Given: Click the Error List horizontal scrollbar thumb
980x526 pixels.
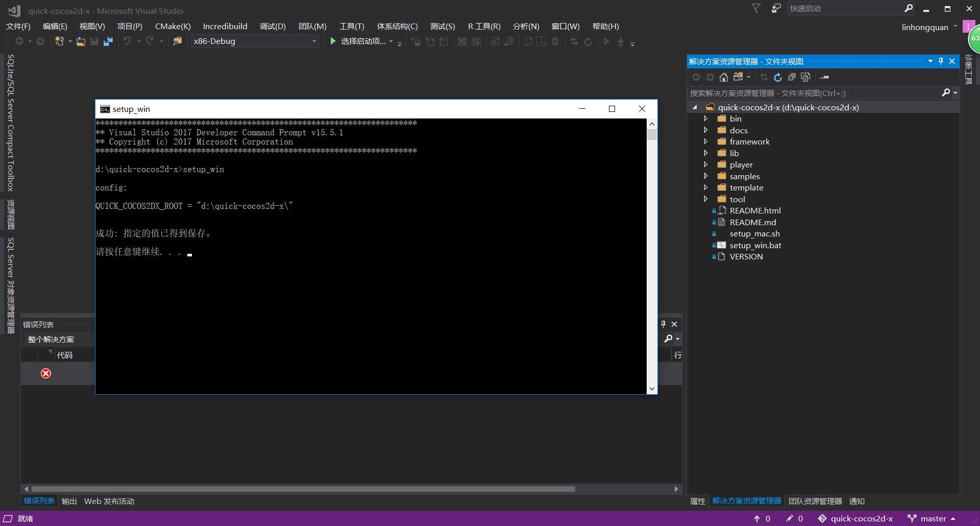Looking at the screenshot, I should pos(303,489).
